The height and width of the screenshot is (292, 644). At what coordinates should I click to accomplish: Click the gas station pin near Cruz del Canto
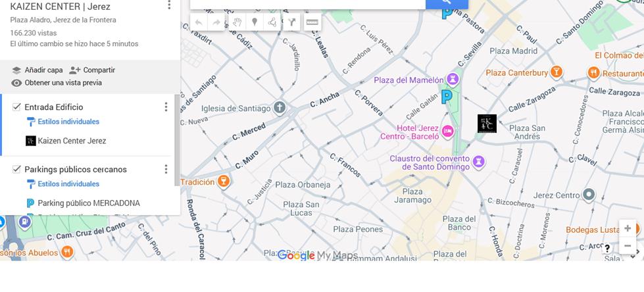click(25, 222)
